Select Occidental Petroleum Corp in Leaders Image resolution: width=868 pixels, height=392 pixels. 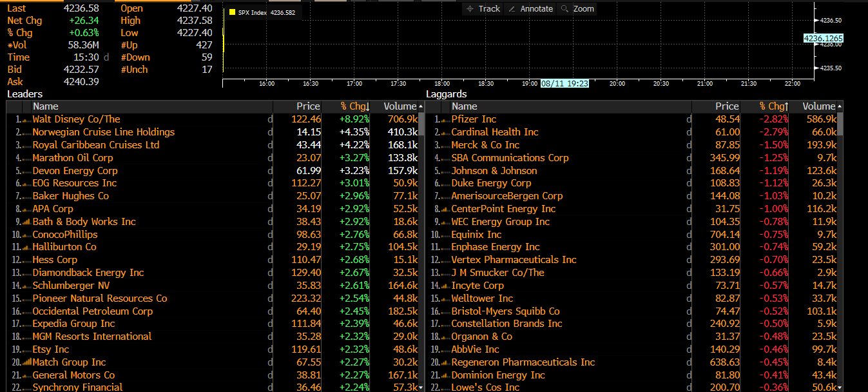[92, 311]
